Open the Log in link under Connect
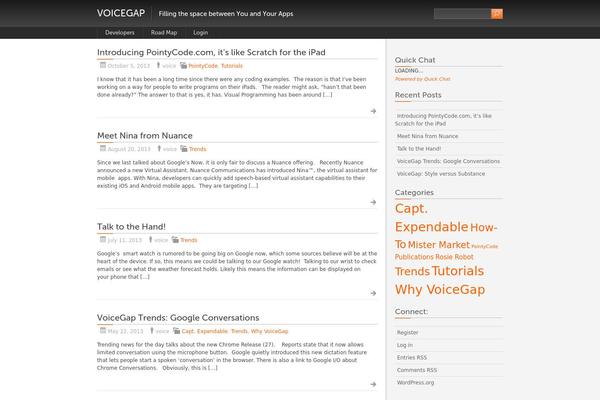This screenshot has width=600, height=400. point(405,345)
